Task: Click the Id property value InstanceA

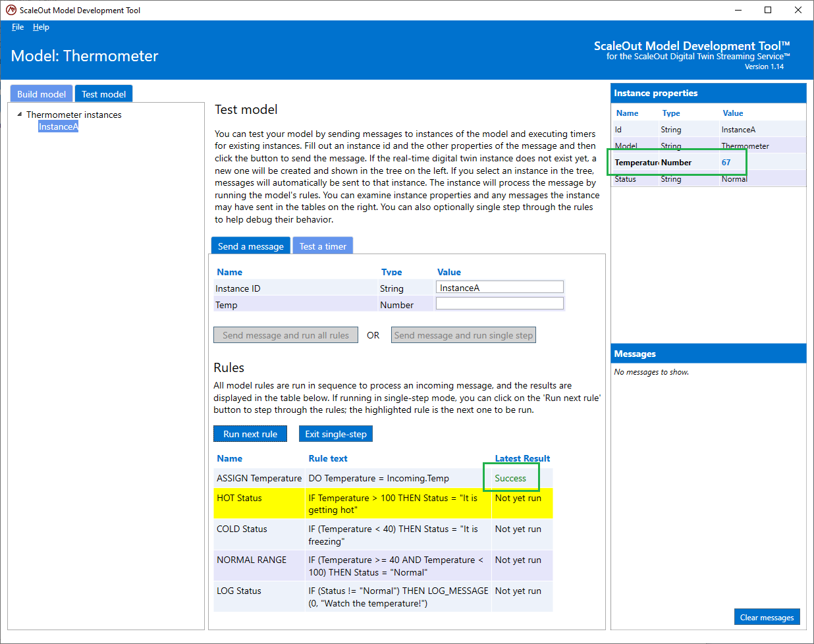Action: (738, 130)
